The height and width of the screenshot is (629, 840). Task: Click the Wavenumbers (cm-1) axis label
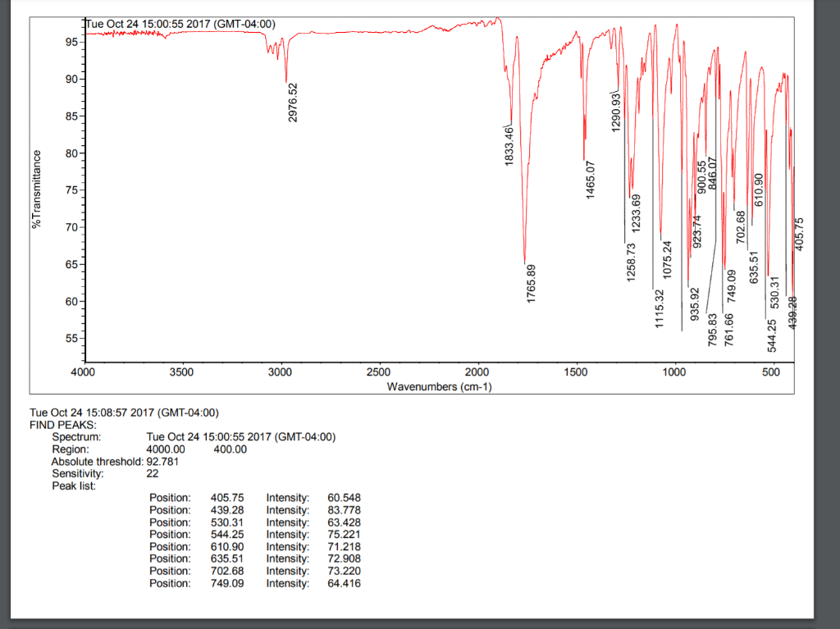pos(439,386)
